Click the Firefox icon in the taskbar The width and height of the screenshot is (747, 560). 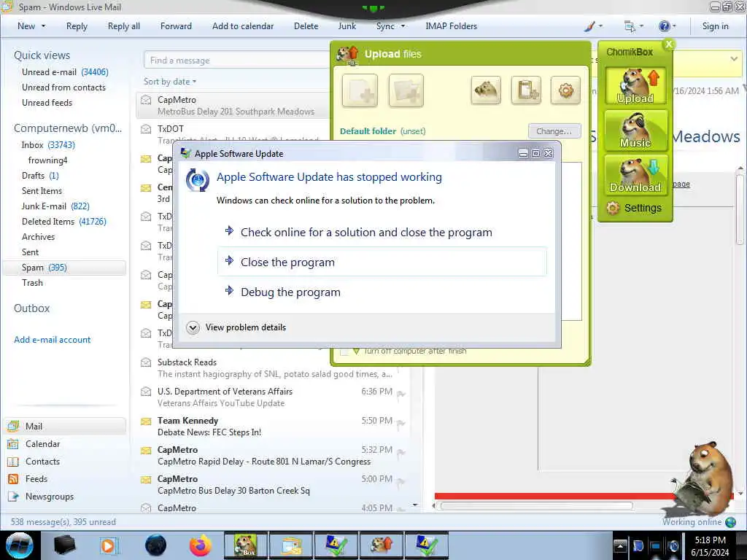pos(201,545)
